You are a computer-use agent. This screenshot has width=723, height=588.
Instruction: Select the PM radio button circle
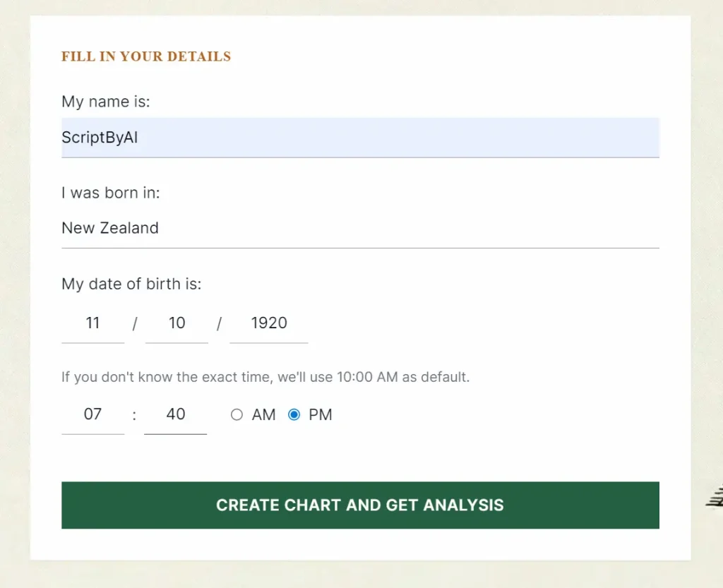click(x=294, y=415)
